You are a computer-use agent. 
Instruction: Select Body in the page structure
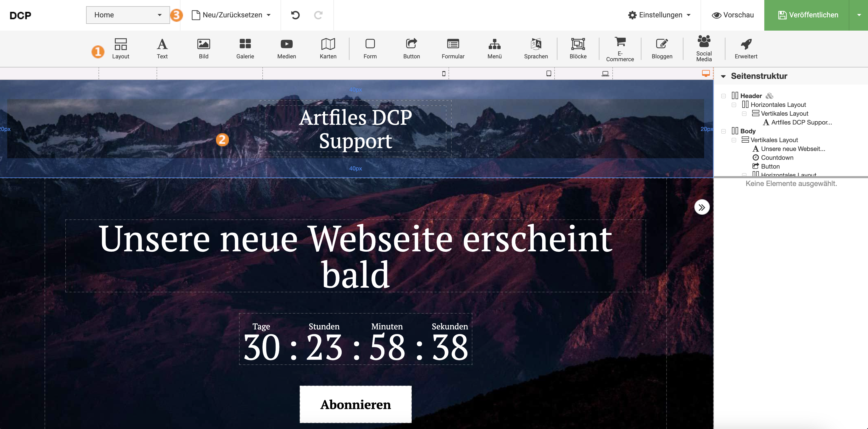coord(748,131)
